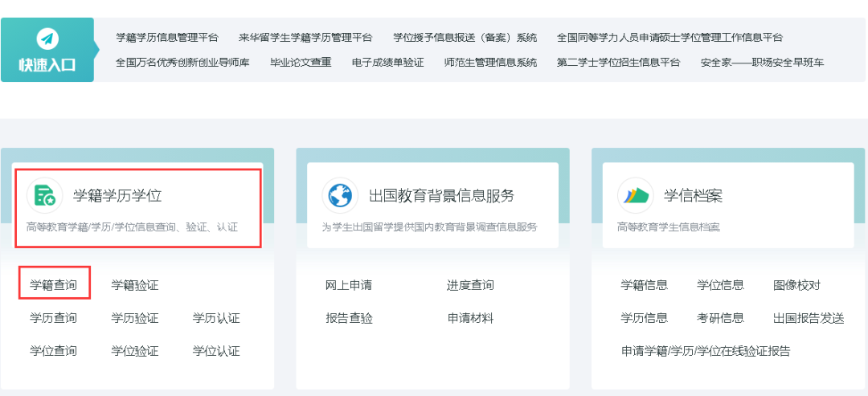This screenshot has width=868, height=396.
Task: Select 学籍查询
Action: point(54,285)
